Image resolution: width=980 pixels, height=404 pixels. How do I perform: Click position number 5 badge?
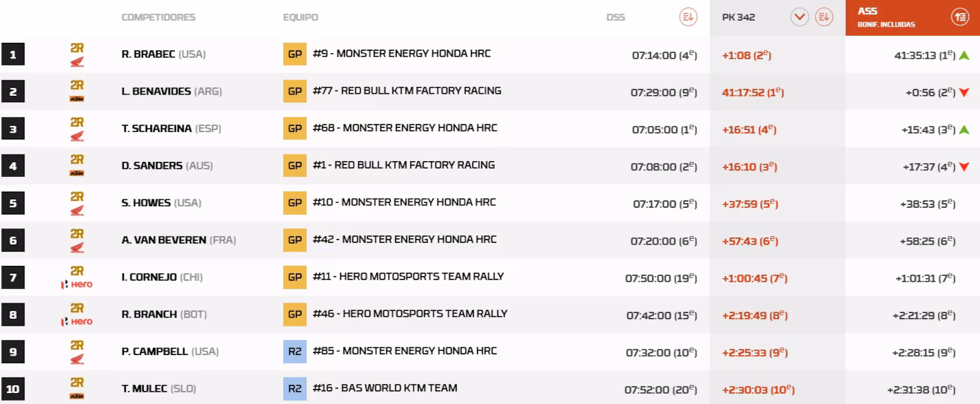pyautogui.click(x=13, y=203)
